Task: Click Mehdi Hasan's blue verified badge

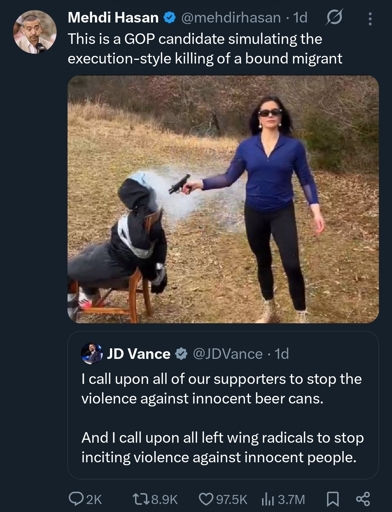Action: 170,18
